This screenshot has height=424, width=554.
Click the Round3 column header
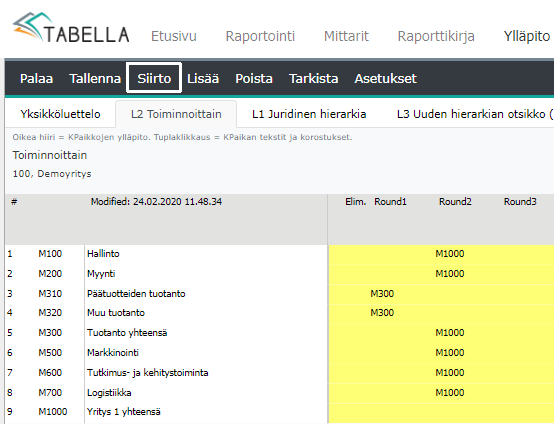pos(520,202)
